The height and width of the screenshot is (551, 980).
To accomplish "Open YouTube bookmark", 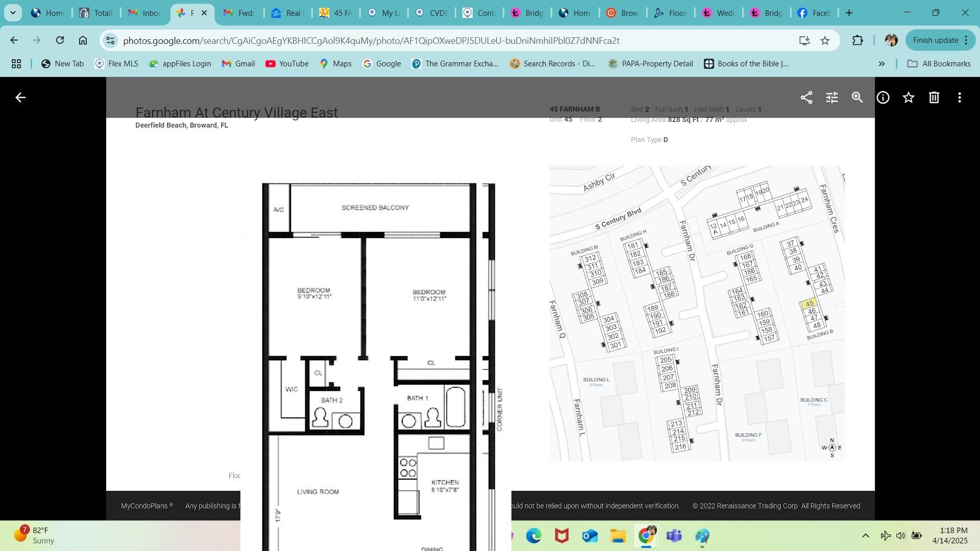I will (287, 64).
